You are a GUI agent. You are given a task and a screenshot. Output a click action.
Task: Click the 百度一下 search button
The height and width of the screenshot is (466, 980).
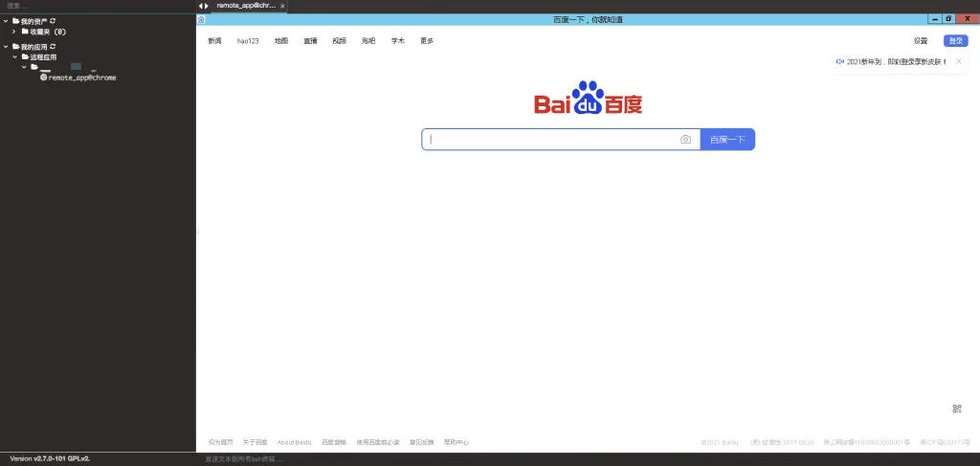(x=727, y=140)
